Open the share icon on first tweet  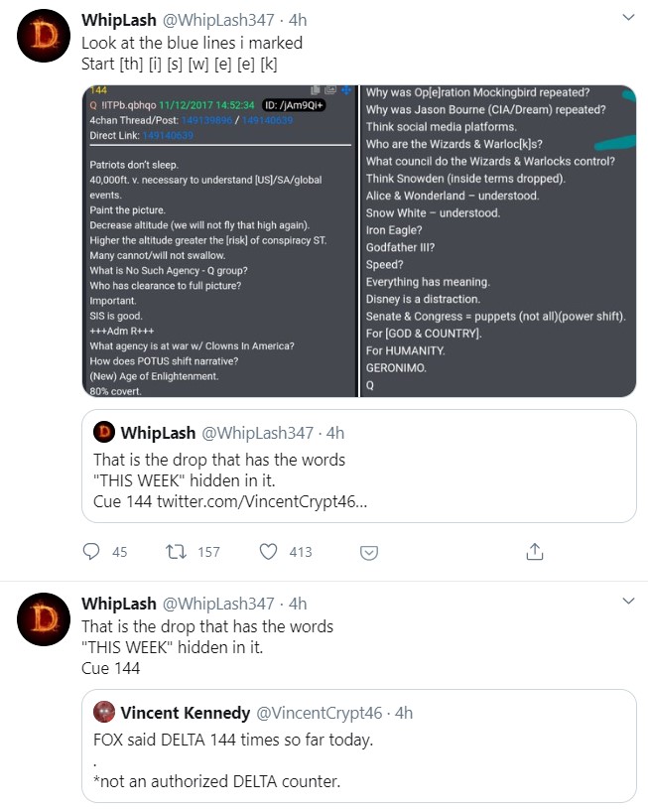[534, 551]
